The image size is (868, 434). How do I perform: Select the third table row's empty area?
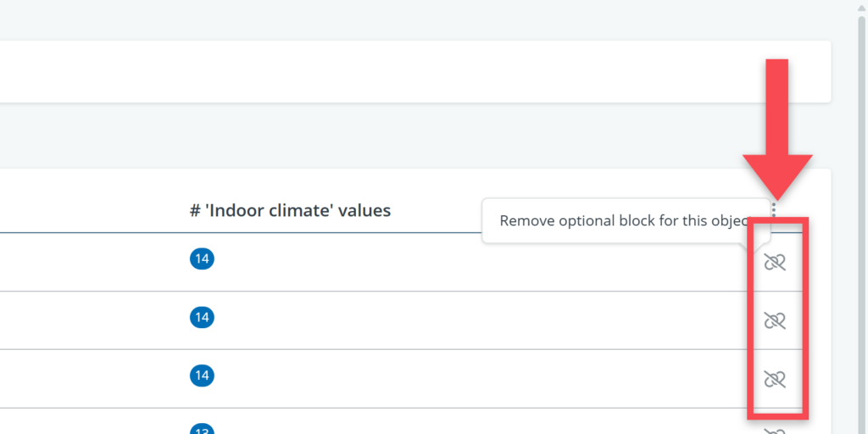click(466, 379)
